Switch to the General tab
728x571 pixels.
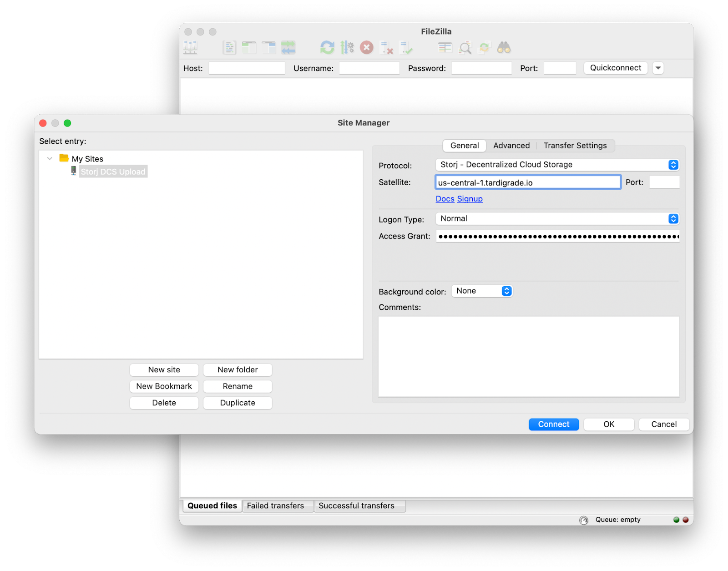click(x=465, y=146)
